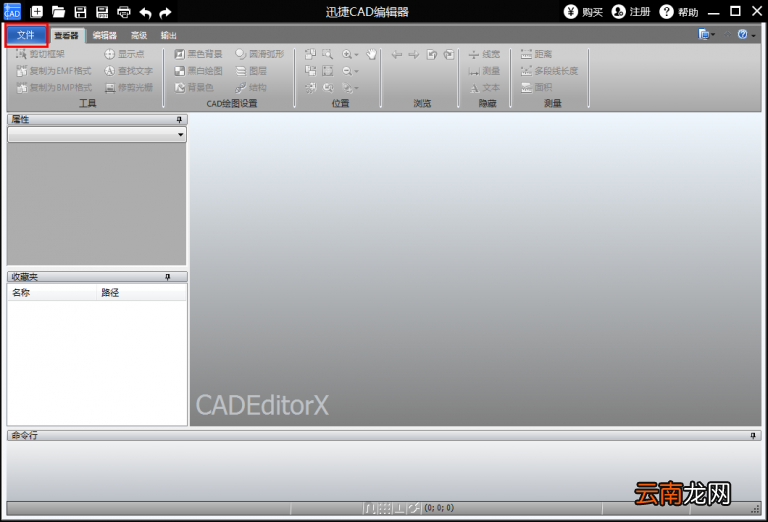Click the undo arrow in title bar
This screenshot has height=522, width=768.
[145, 12]
